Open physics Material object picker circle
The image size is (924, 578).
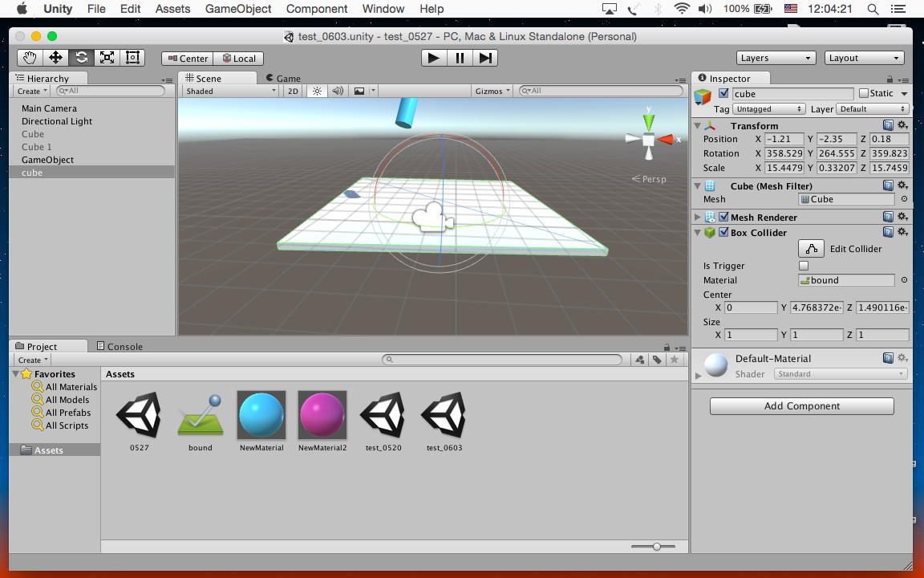(904, 280)
